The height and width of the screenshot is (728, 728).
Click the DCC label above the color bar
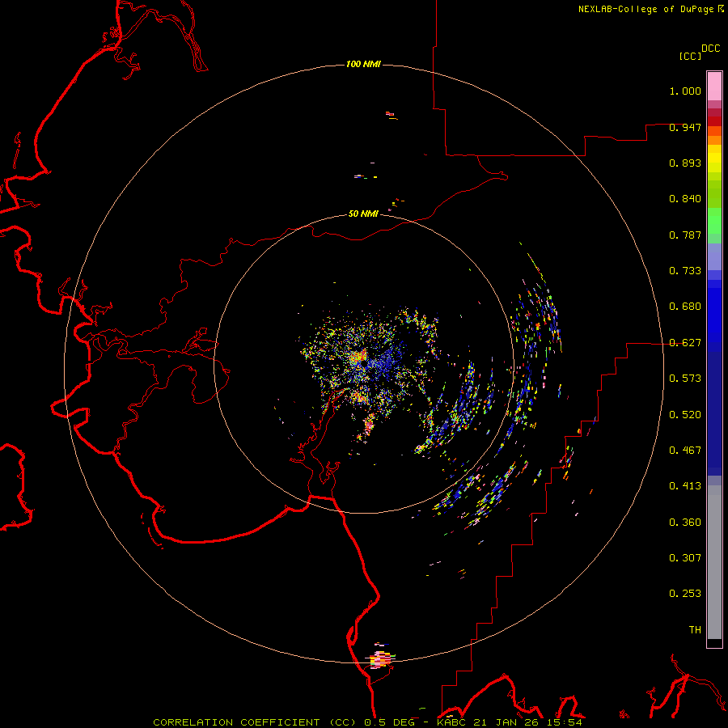click(x=711, y=49)
